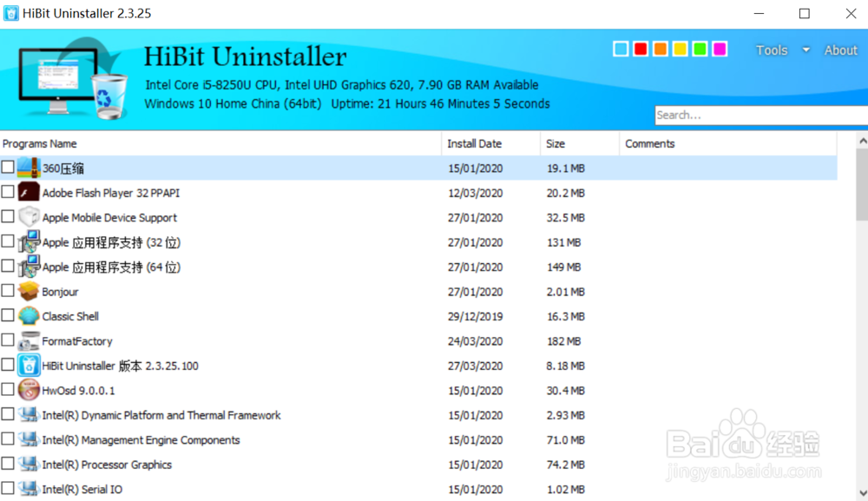This screenshot has height=501, width=868.
Task: Tick the Intel(R) Serial IO checkbox
Action: tap(7, 488)
